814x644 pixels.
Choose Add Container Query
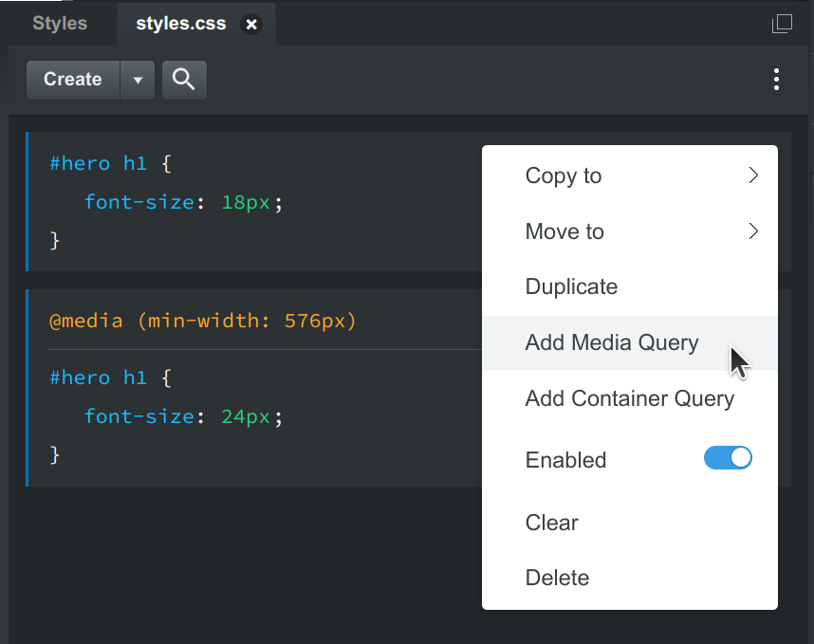click(x=630, y=398)
